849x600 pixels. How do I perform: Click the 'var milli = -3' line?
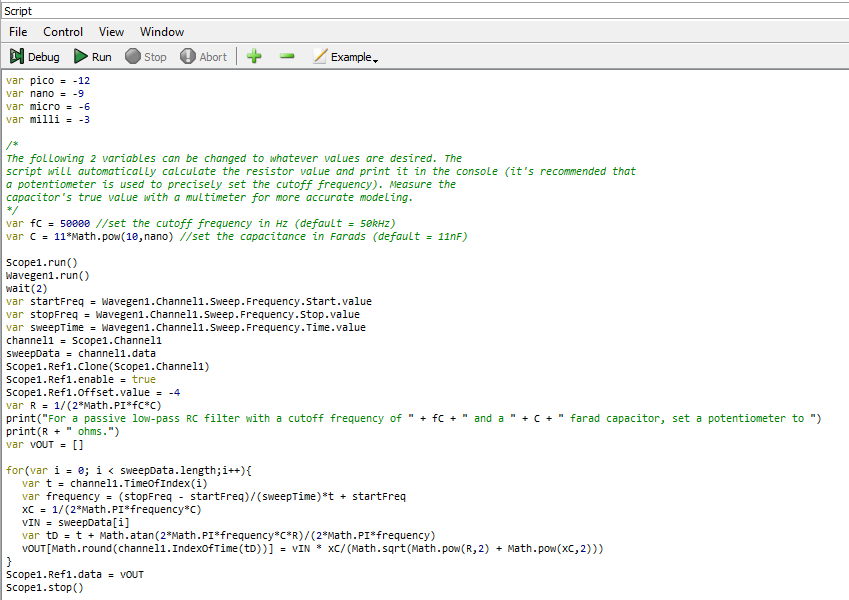click(48, 120)
